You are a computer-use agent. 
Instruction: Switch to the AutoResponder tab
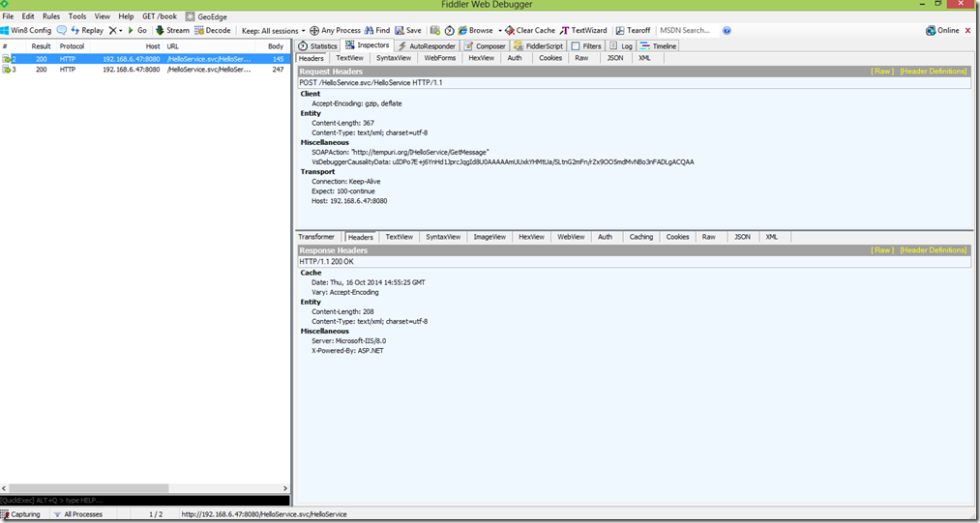[x=427, y=46]
